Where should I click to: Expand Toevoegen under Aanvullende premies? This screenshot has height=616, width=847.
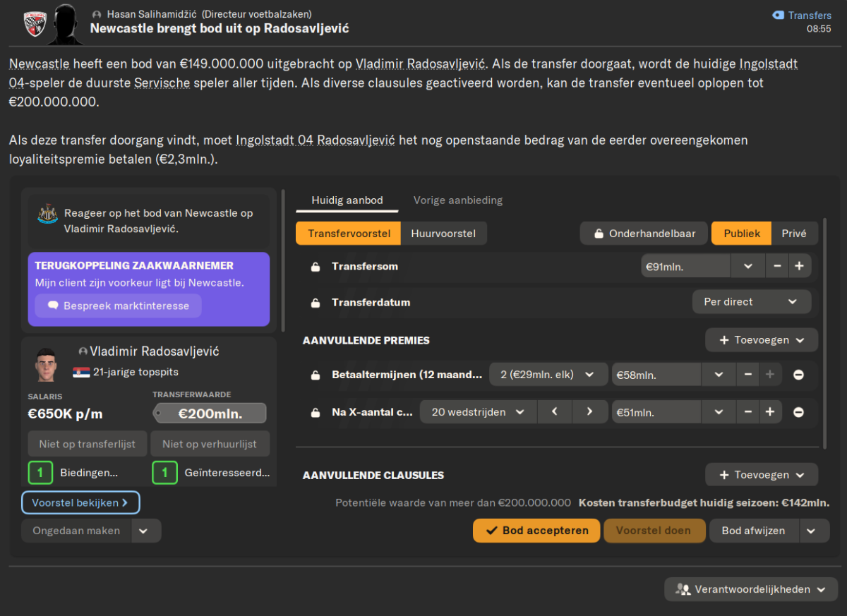pos(762,340)
